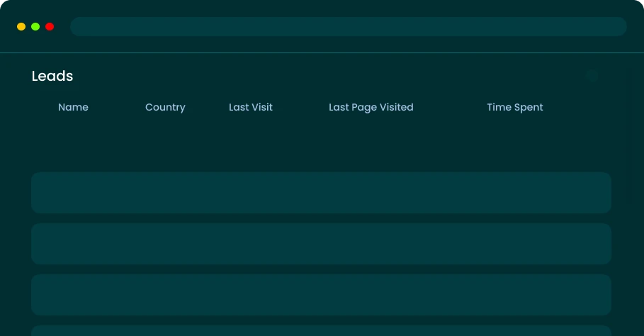The image size is (644, 336).
Task: Click the red window control dot
Action: click(50, 26)
